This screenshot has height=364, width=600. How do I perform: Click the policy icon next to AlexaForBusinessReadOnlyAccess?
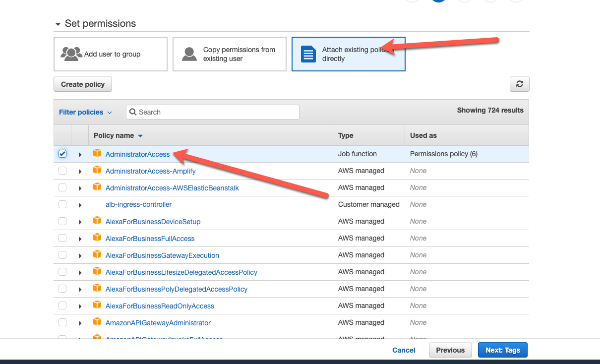coord(97,305)
